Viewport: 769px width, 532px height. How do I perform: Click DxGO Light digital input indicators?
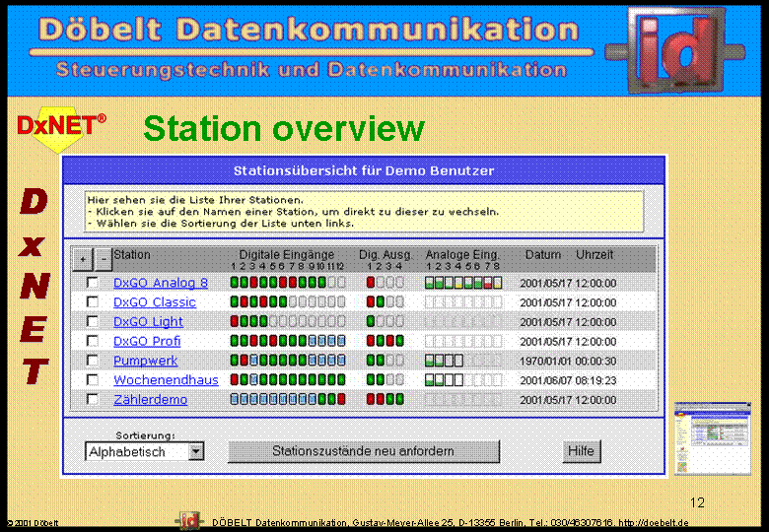pos(288,322)
